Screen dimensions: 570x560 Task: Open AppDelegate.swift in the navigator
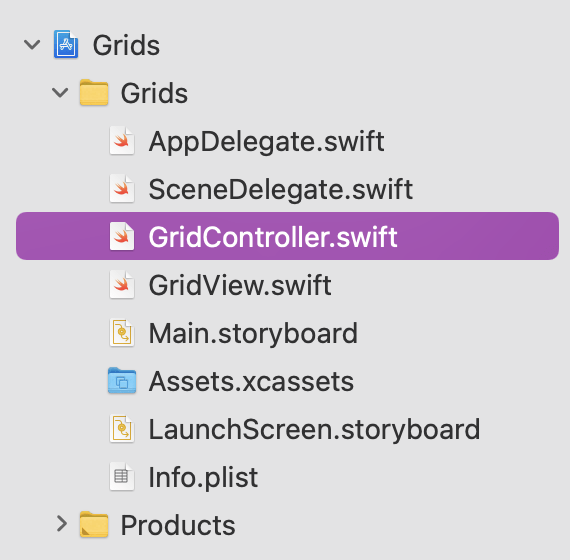tap(266, 141)
